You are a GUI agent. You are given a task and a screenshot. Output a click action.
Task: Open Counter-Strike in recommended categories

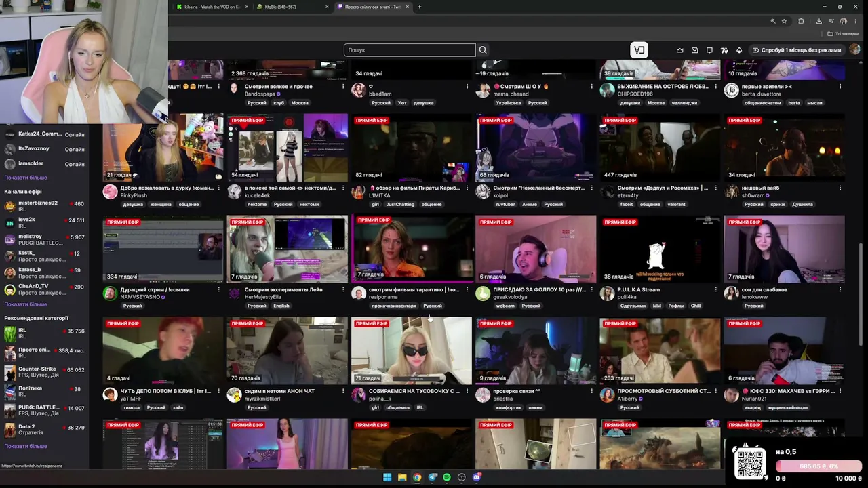44,373
